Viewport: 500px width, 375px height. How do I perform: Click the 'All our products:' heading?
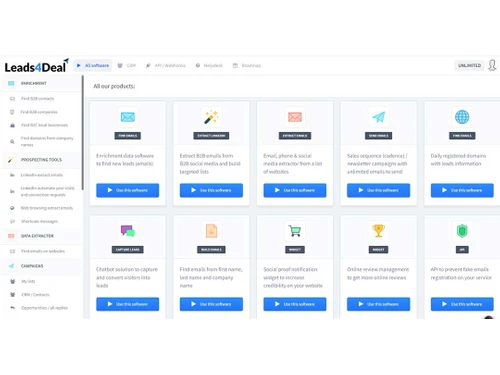[x=114, y=86]
